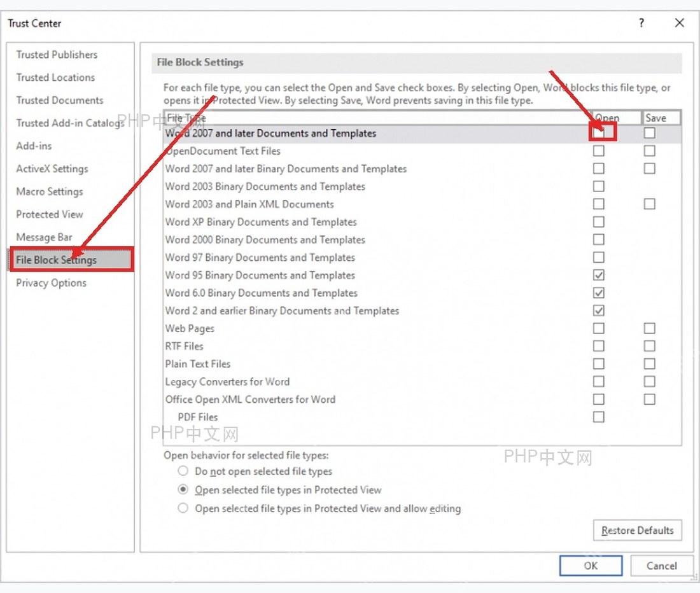Open Privacy Options
This screenshot has height=593, width=700.
click(52, 283)
